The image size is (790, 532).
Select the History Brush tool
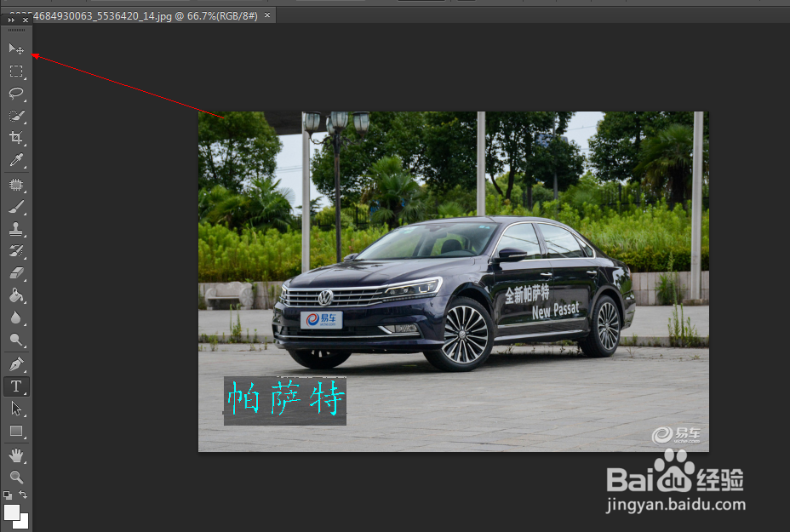tap(16, 251)
